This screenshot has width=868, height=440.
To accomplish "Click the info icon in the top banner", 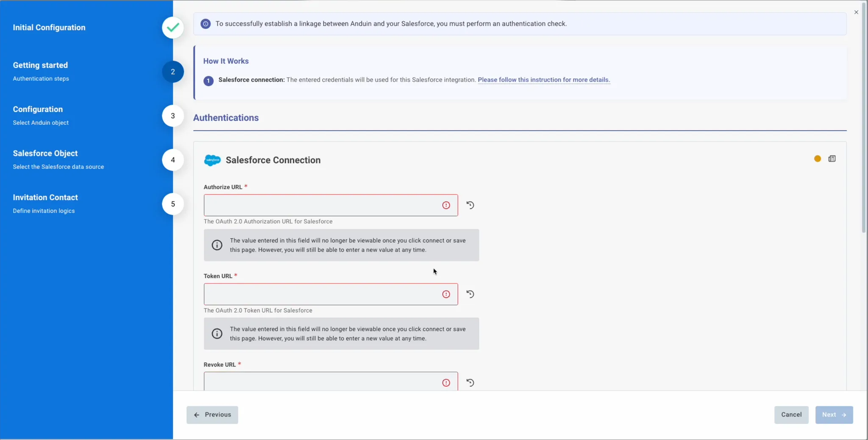I will pos(206,24).
